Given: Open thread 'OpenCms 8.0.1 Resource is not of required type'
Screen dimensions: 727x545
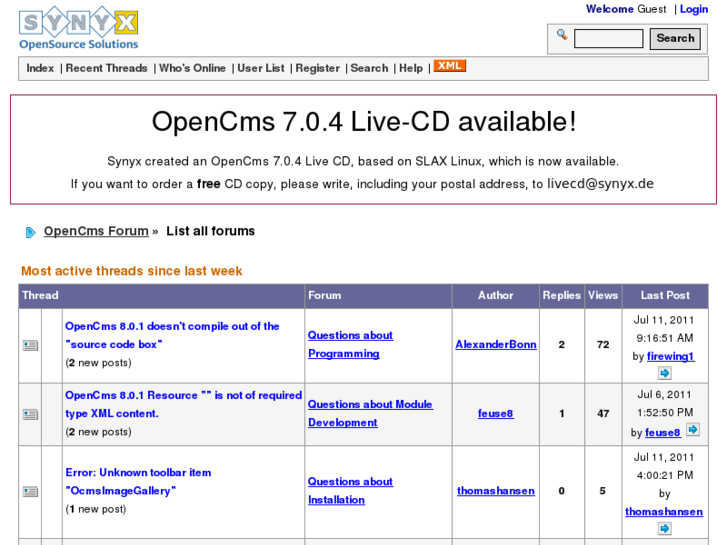Looking at the screenshot, I should click(x=183, y=404).
